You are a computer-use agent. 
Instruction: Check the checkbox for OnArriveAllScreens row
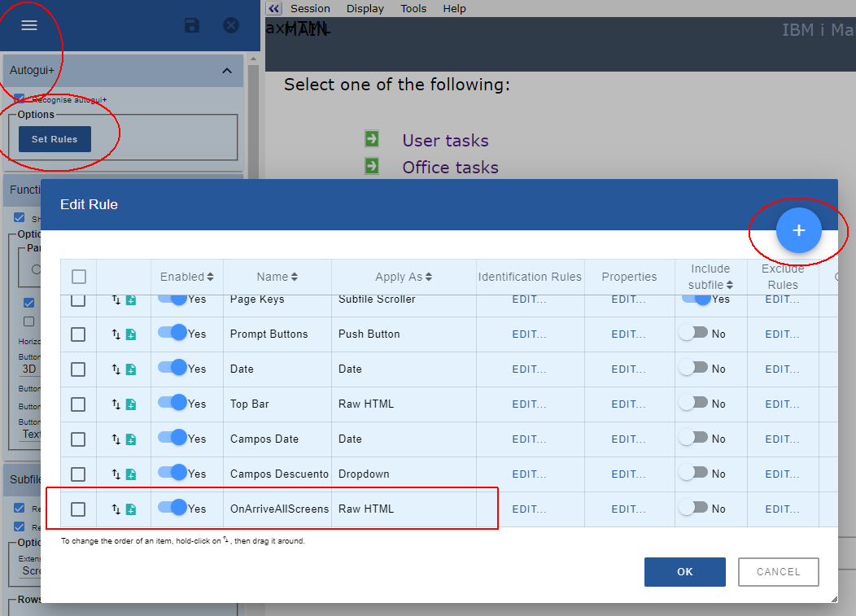tap(78, 509)
